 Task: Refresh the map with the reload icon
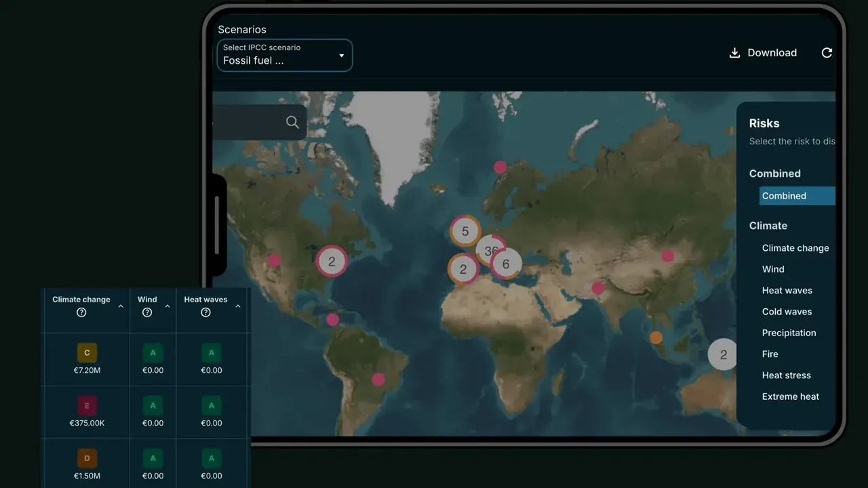(x=827, y=53)
